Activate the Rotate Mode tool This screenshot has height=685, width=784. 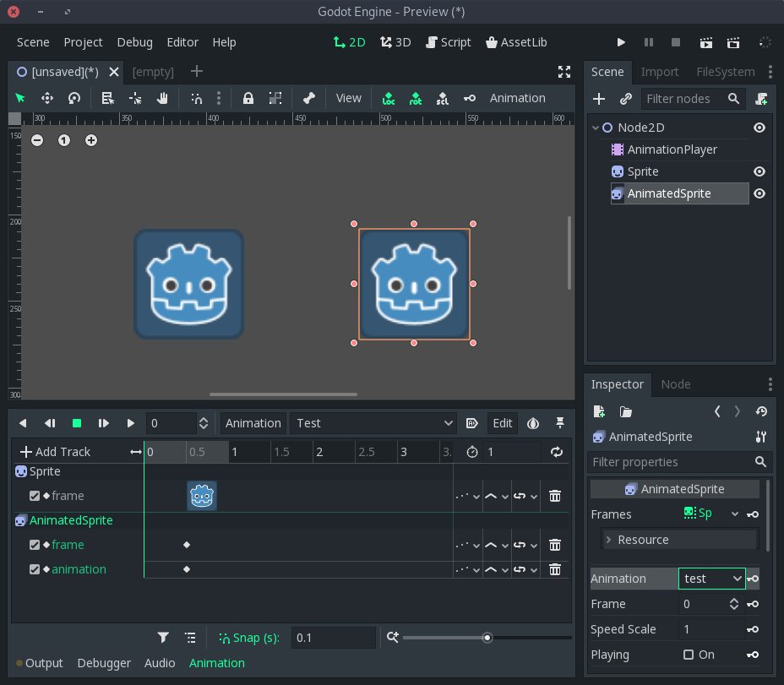74,98
